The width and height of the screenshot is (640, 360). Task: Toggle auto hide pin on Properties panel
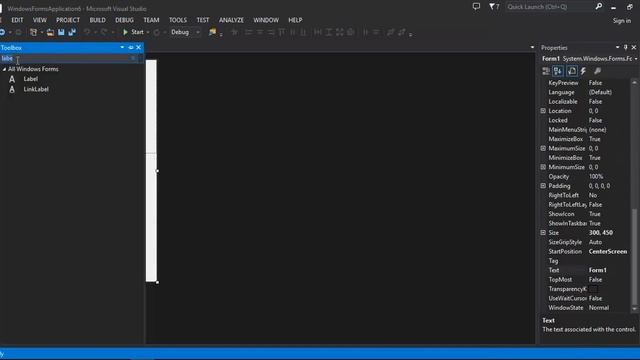[x=625, y=48]
